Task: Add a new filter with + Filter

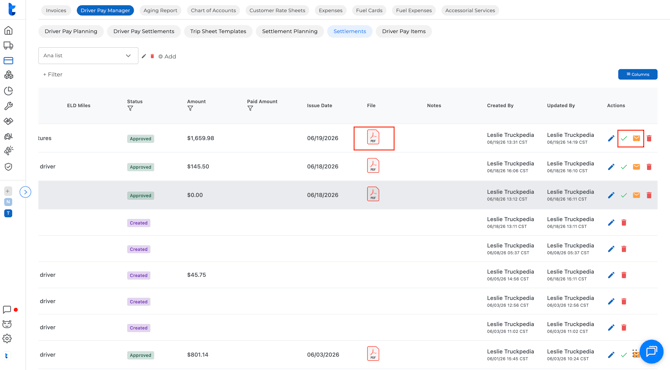Action: [x=53, y=74]
